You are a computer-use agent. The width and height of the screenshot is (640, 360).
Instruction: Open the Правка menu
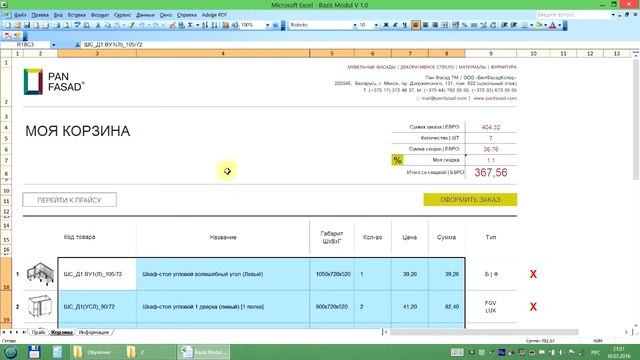click(x=40, y=15)
